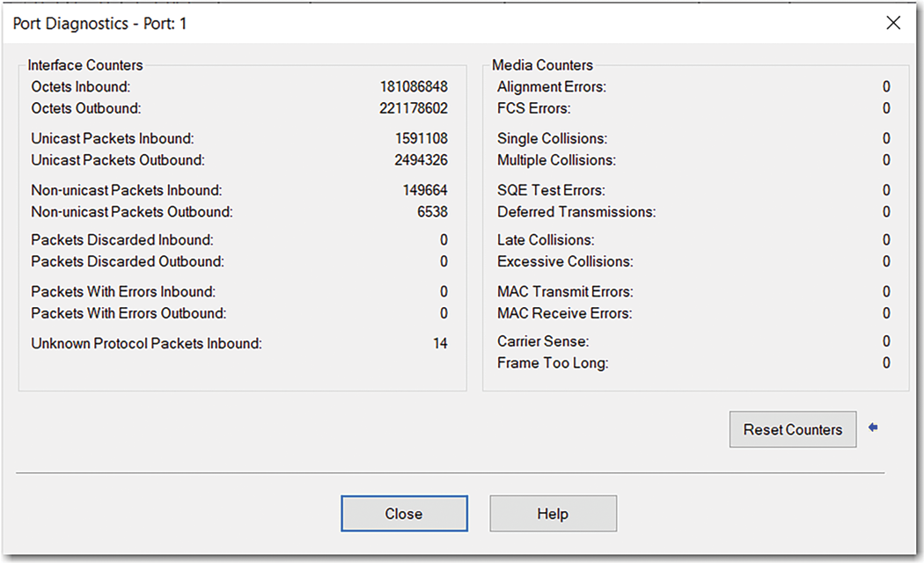
Task: Select the Octets Inbound counter value
Action: coord(415,86)
